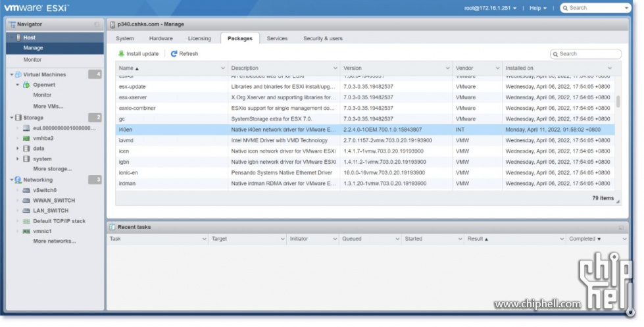The height and width of the screenshot is (327, 644).
Task: Select the Packages tab
Action: tap(240, 39)
